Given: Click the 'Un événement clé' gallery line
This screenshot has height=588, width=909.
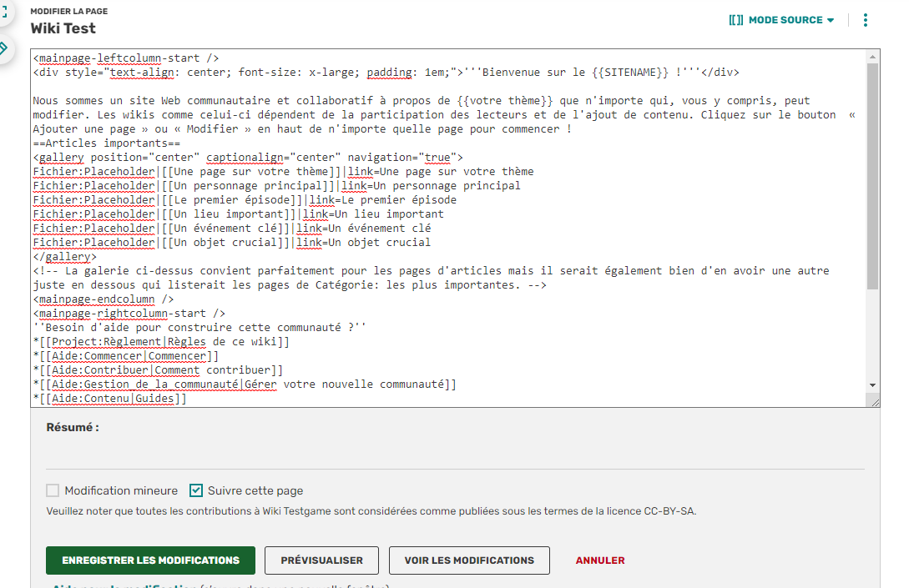Looking at the screenshot, I should tap(232, 229).
